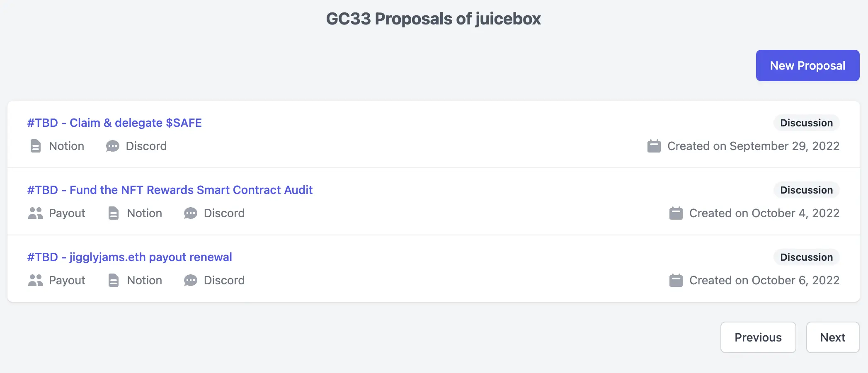Click Discussion status badge on Claim & delegate $SAFE
The height and width of the screenshot is (373, 868).
[x=806, y=123]
